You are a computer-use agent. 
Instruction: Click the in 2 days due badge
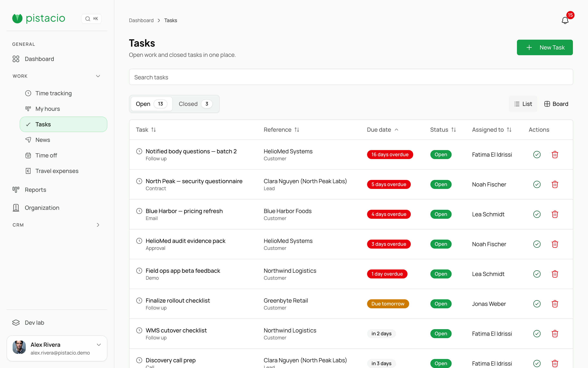[x=381, y=334]
